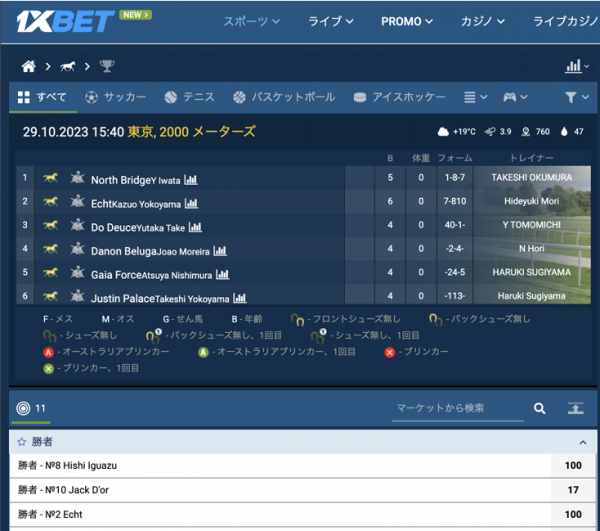Open the statistics chart dropdown

577,67
